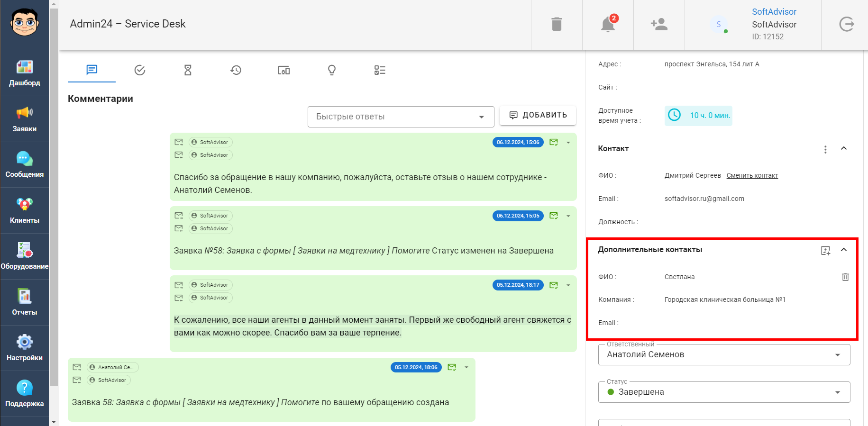This screenshot has width=868, height=426.
Task: Click the clock icon in available time
Action: (674, 115)
